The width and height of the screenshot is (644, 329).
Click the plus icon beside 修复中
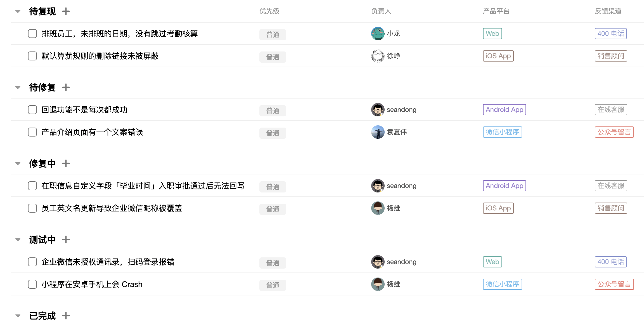66,164
